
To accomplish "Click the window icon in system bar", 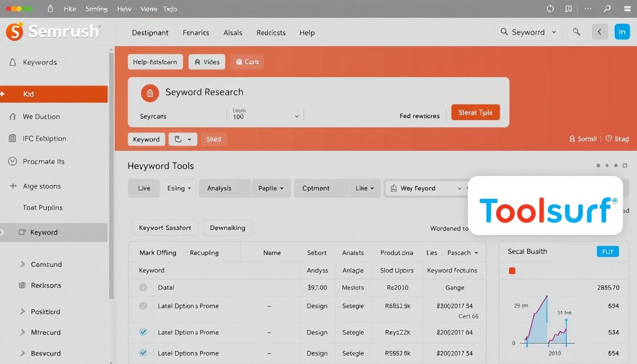I will (x=569, y=9).
